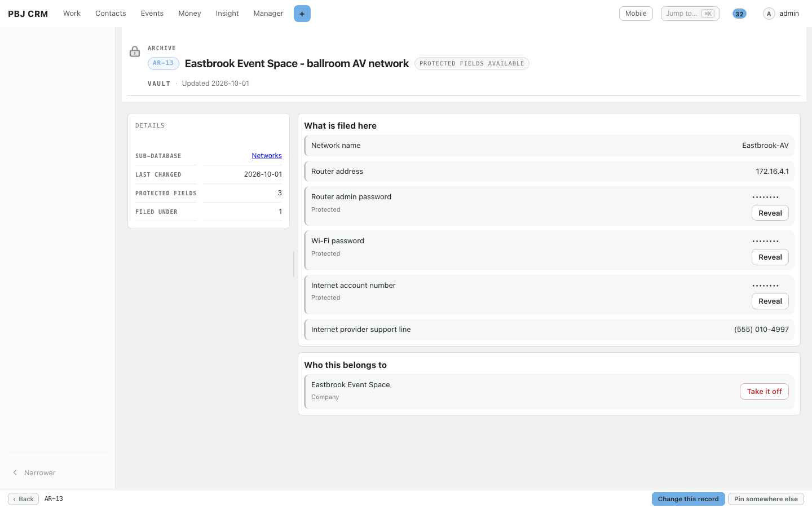Viewport: 812px width, 508px height.
Task: Click the Eastbrook Event Space company row
Action: pos(549,392)
